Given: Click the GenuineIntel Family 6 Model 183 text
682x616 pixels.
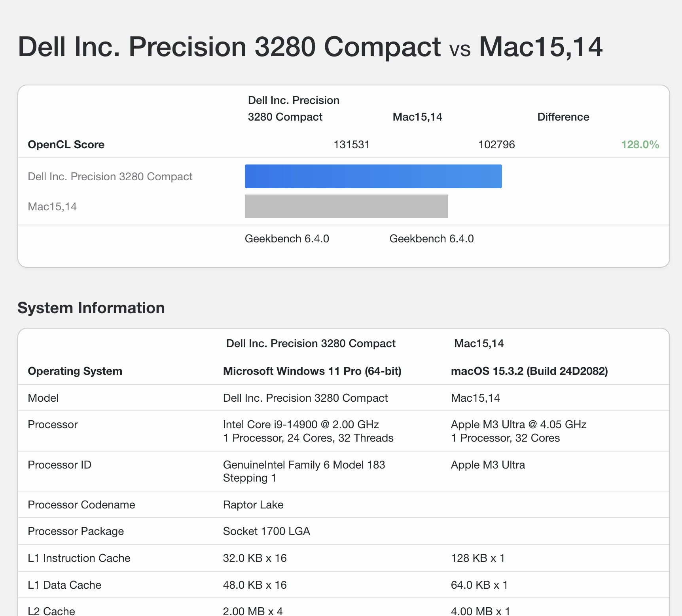Looking at the screenshot, I should point(304,465).
